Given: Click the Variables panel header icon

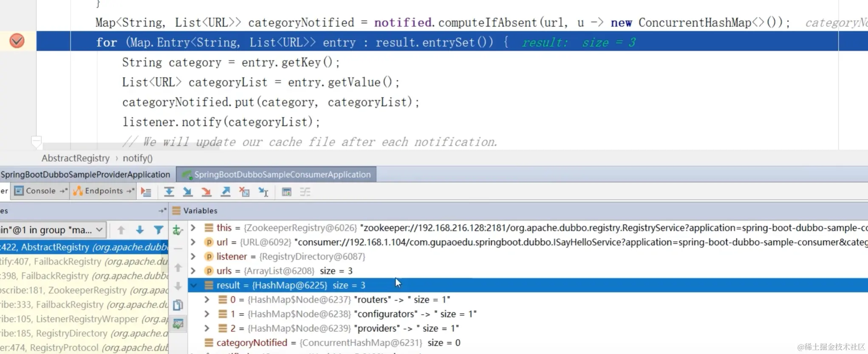Looking at the screenshot, I should click(176, 211).
